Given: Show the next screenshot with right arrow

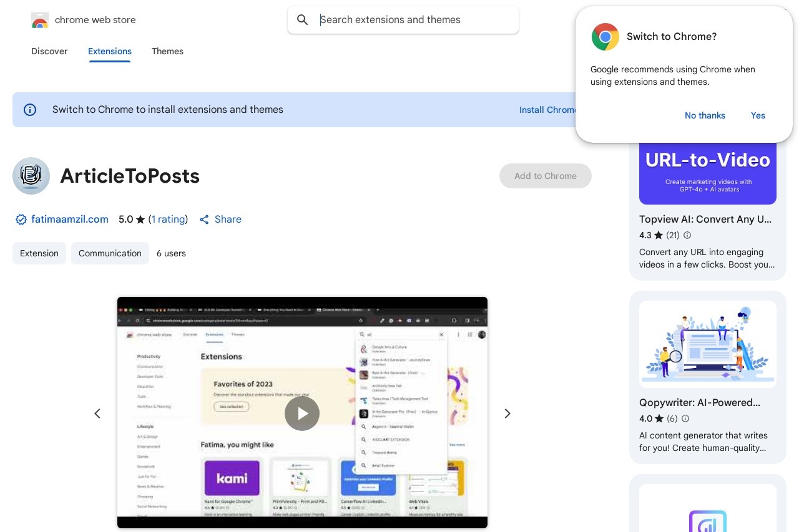Looking at the screenshot, I should click(507, 414).
